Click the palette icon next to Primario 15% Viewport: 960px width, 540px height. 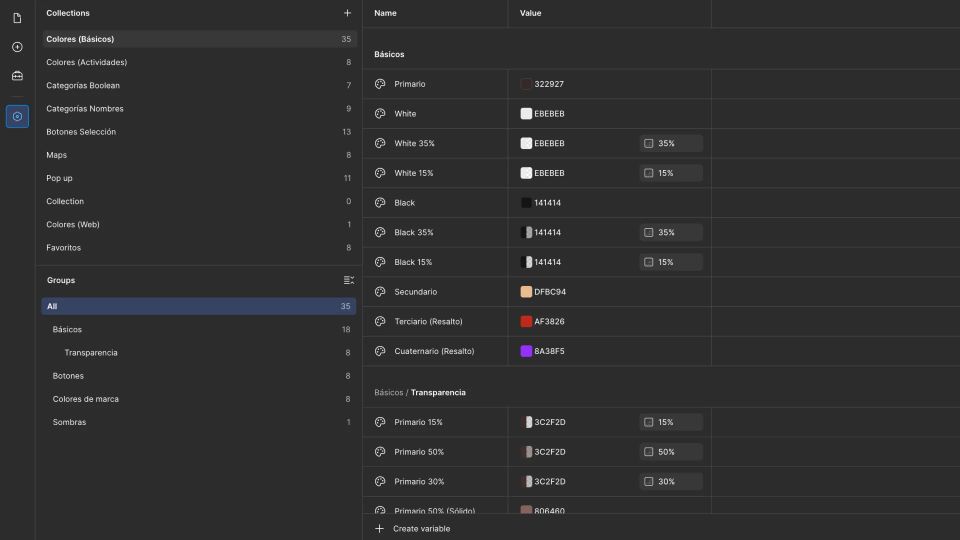tap(380, 422)
